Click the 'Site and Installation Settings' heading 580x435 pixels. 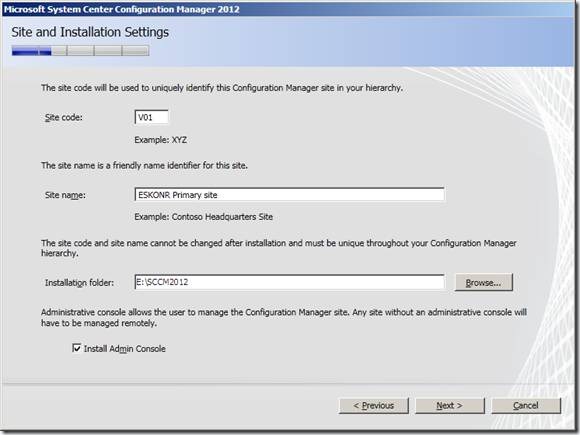[90, 32]
